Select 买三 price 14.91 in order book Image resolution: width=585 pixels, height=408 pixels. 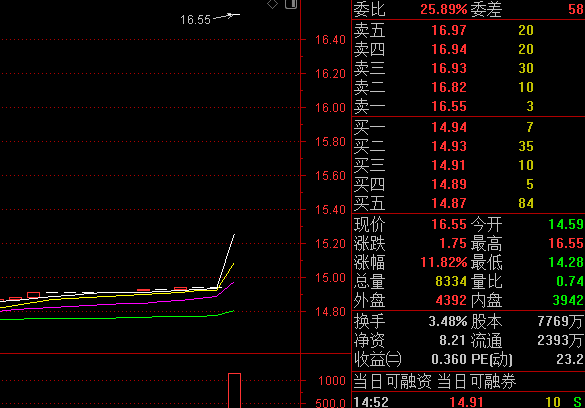pos(449,165)
